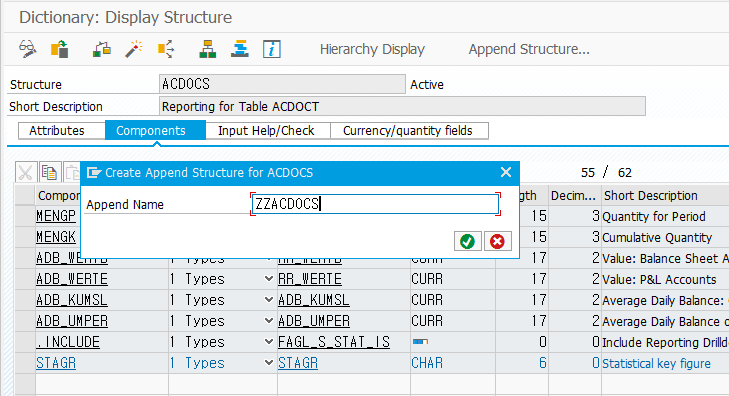
Task: Click the MENGP component name
Action: [x=56, y=216]
